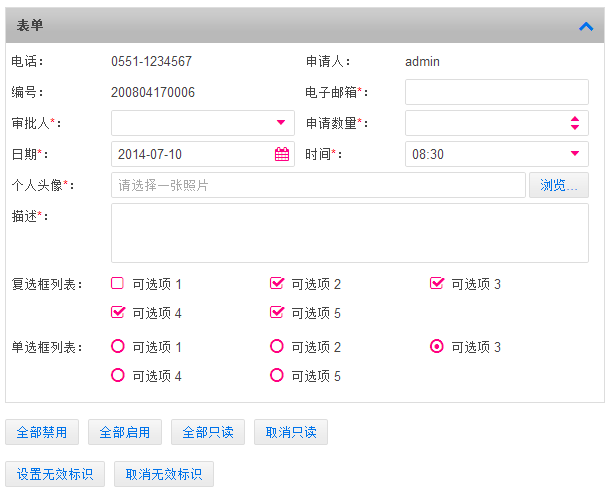Image resolution: width=611 pixels, height=495 pixels.
Task: Collapse the 表单 panel with the chevron
Action: (x=586, y=27)
